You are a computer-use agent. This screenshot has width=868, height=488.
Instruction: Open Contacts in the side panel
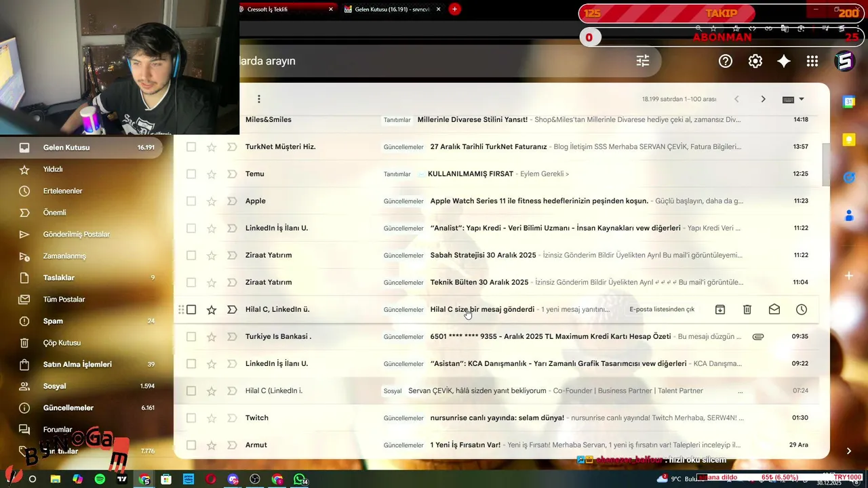pyautogui.click(x=848, y=216)
